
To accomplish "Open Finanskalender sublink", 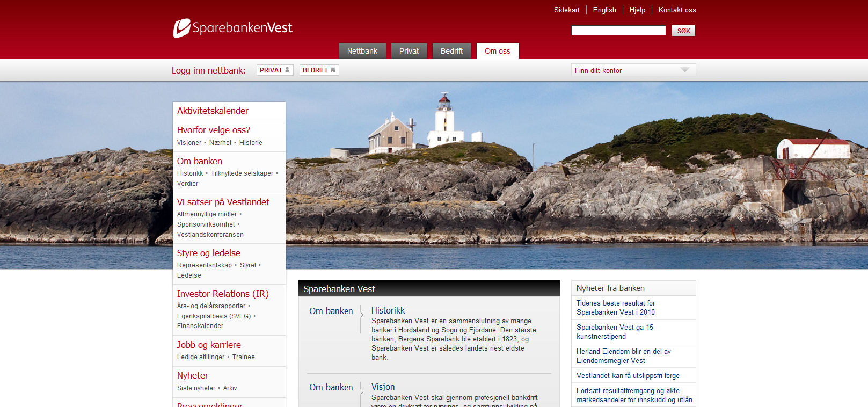I will [x=200, y=326].
